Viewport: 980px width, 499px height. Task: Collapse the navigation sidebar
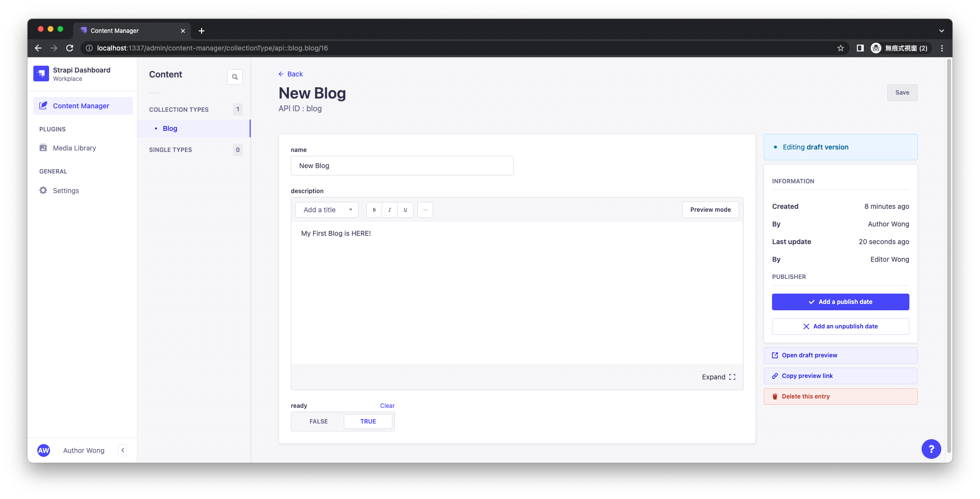pos(122,450)
